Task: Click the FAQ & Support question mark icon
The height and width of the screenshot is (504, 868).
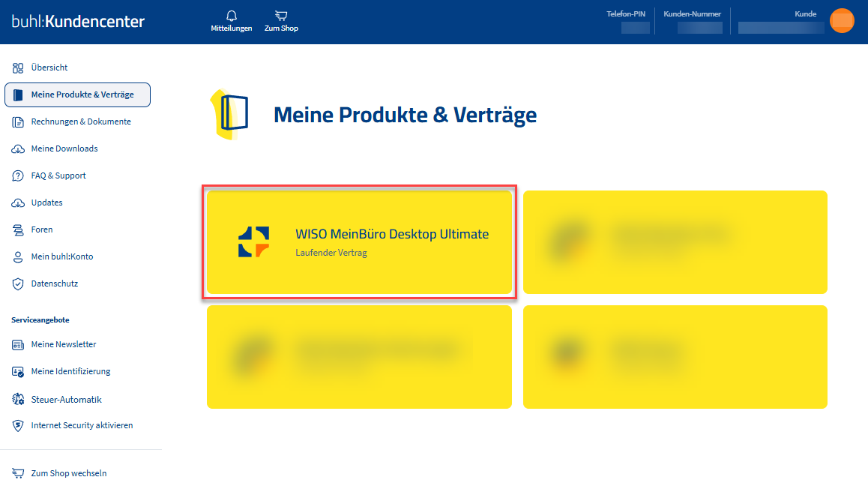Action: (18, 175)
